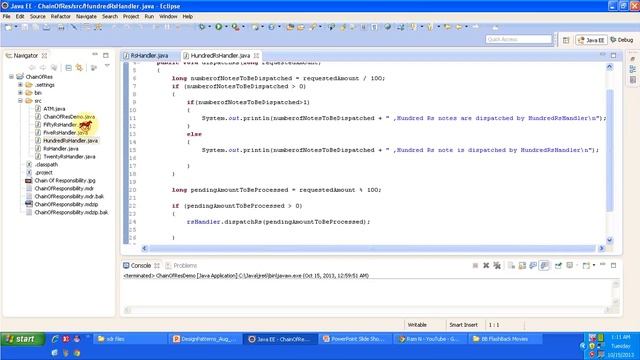Click the green Run button in toolbar
This screenshot has height=360, width=640.
point(219,27)
